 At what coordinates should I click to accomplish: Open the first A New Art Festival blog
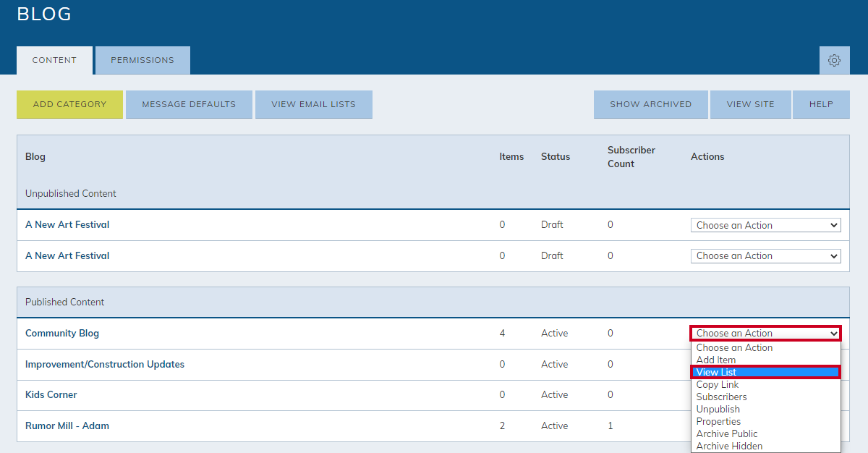pyautogui.click(x=67, y=224)
